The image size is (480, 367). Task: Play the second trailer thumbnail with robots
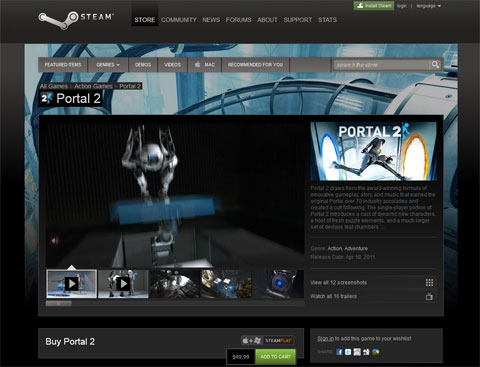pyautogui.click(x=123, y=284)
